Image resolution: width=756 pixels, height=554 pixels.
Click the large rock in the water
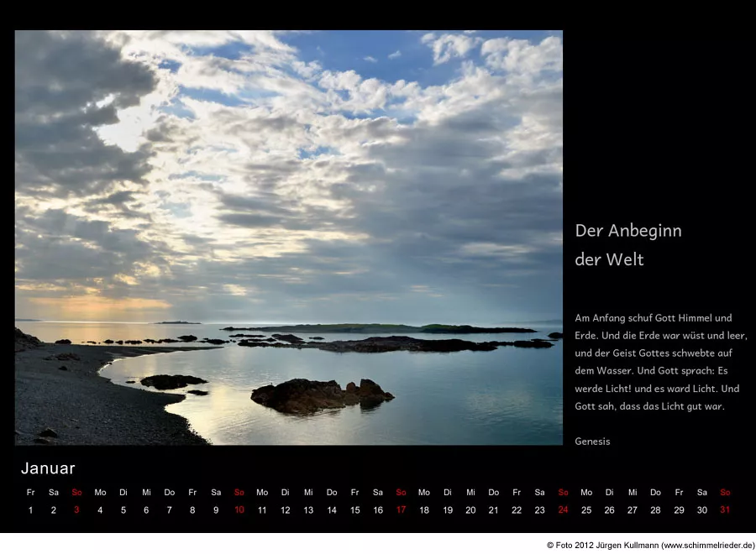[x=320, y=395]
